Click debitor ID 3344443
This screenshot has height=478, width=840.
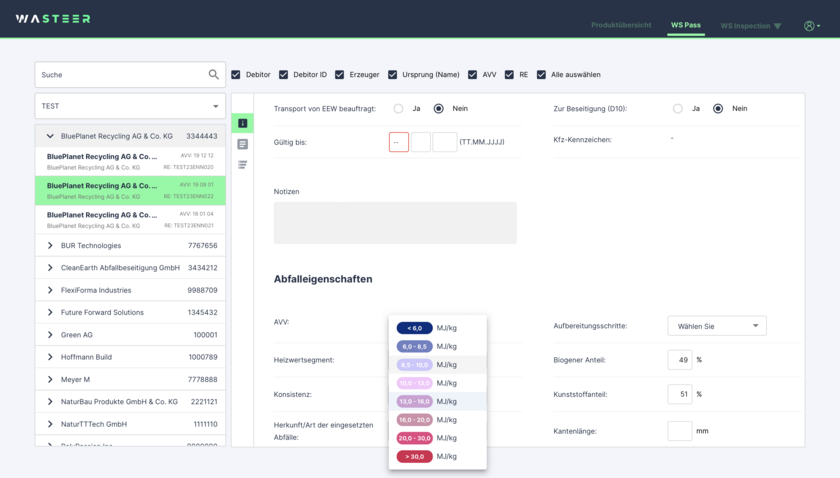pyautogui.click(x=202, y=136)
